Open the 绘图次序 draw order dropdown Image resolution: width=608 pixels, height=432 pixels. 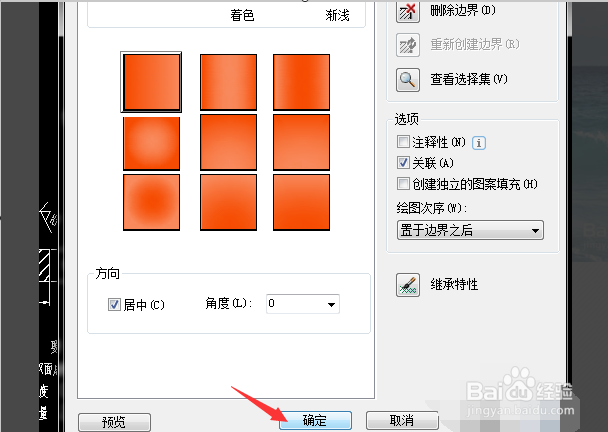click(x=470, y=230)
